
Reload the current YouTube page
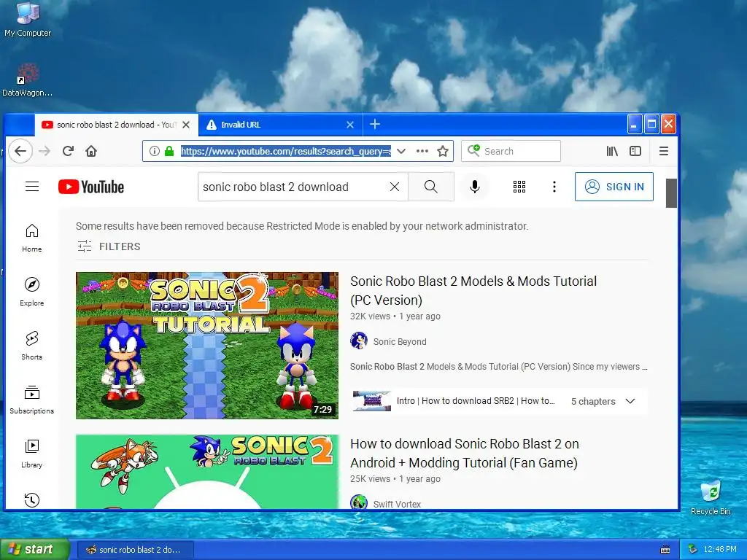pyautogui.click(x=68, y=151)
